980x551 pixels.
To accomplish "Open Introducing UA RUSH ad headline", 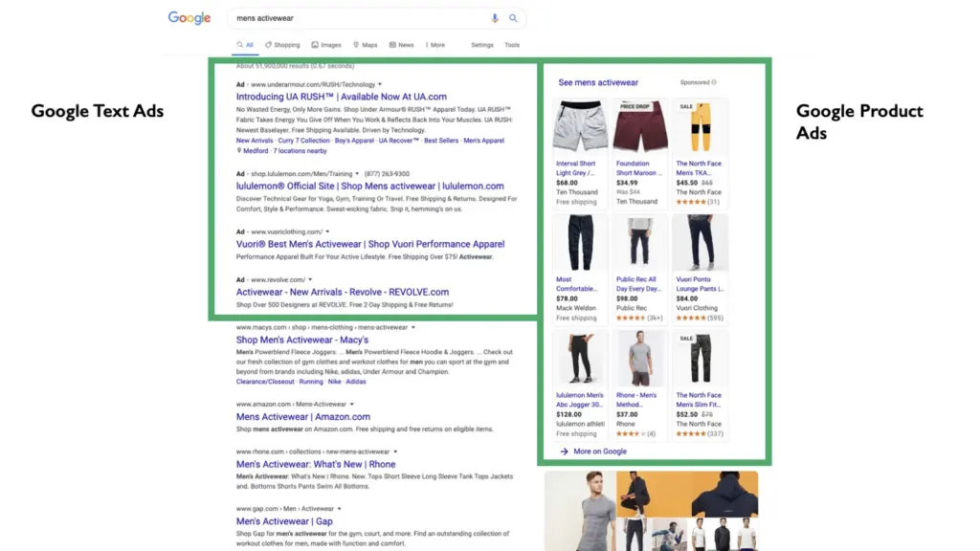I will coord(342,97).
